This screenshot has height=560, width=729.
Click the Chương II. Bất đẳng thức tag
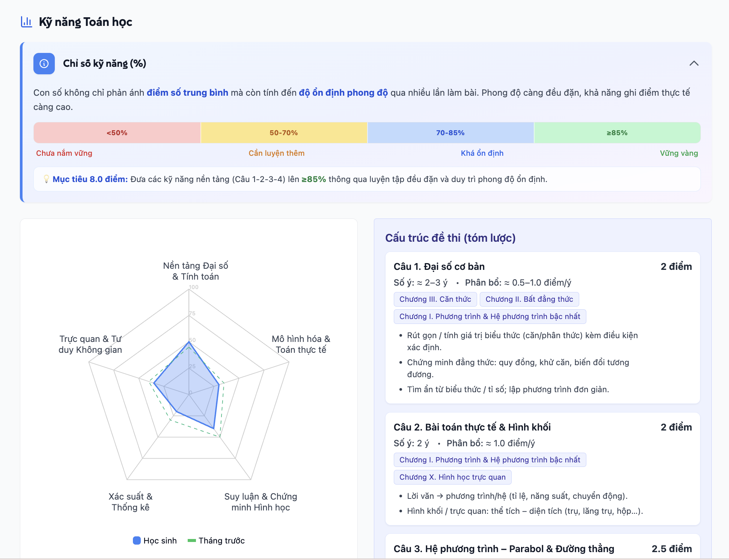[529, 299]
